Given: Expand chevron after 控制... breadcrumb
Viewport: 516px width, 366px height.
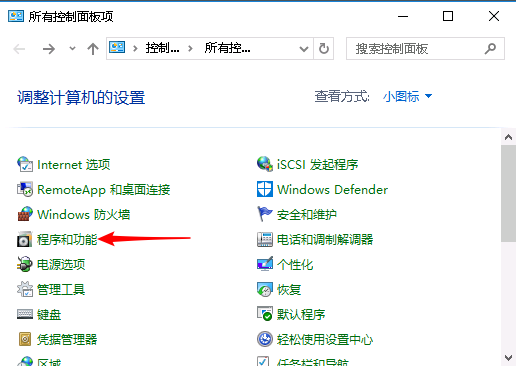Looking at the screenshot, I should 190,49.
